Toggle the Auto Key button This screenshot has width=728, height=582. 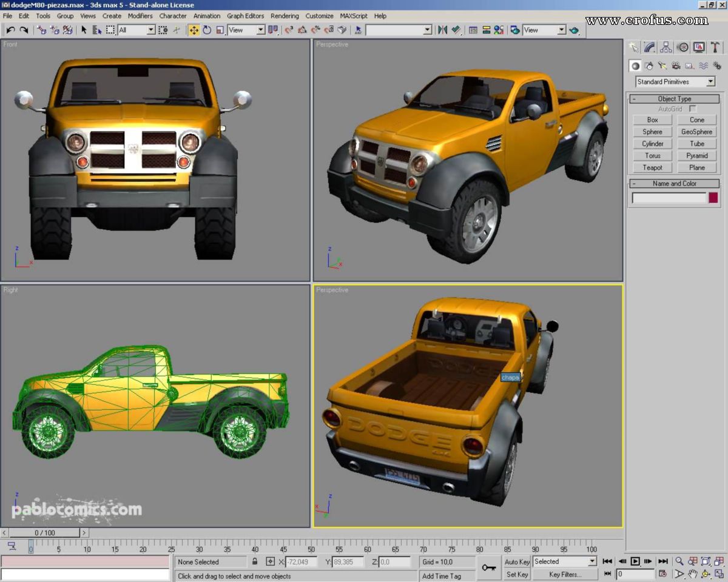point(517,562)
